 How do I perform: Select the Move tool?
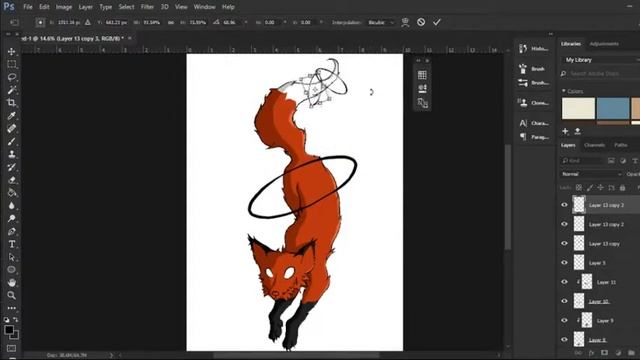[11, 51]
